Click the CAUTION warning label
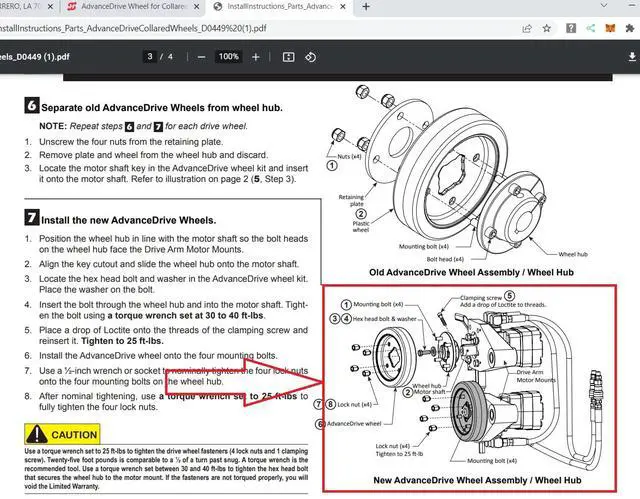The width and height of the screenshot is (640, 499). 62,434
